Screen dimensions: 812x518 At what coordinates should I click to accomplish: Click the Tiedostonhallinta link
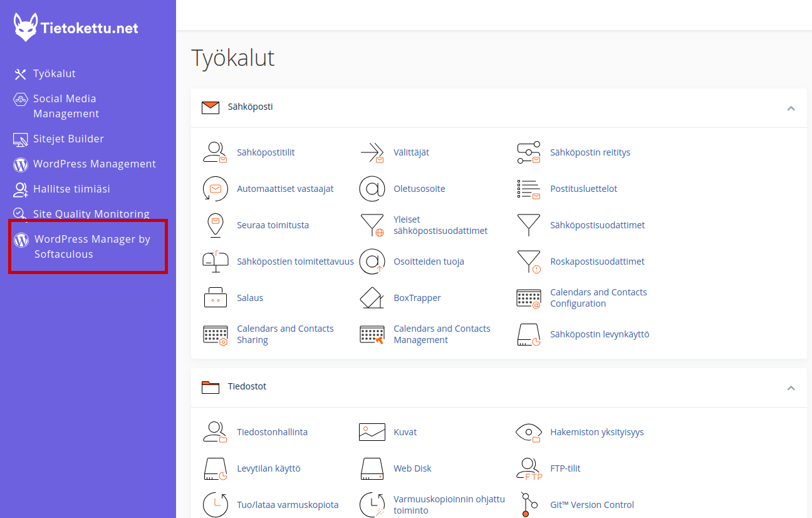[272, 432]
